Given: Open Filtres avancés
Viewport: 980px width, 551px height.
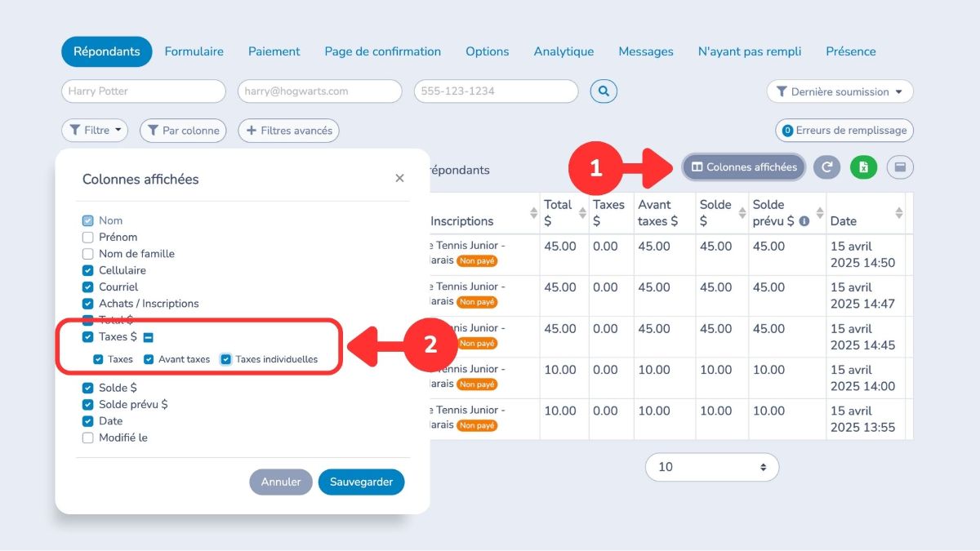Looking at the screenshot, I should [288, 130].
